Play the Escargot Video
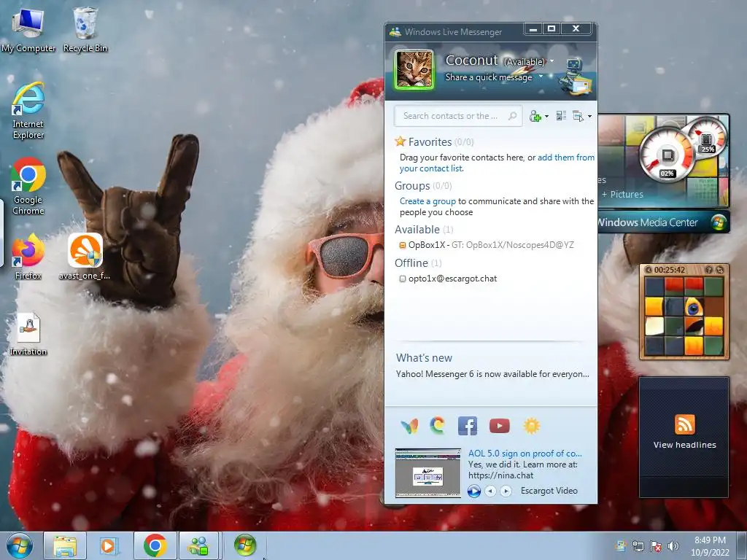This screenshot has width=747, height=560. [x=473, y=491]
